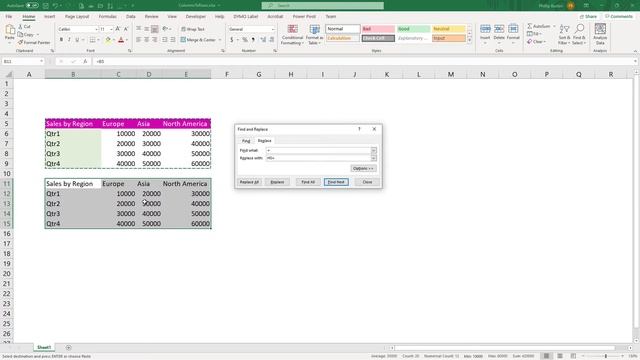640x360 pixels.
Task: Open Sort & Filter menu
Action: pyautogui.click(x=564, y=34)
